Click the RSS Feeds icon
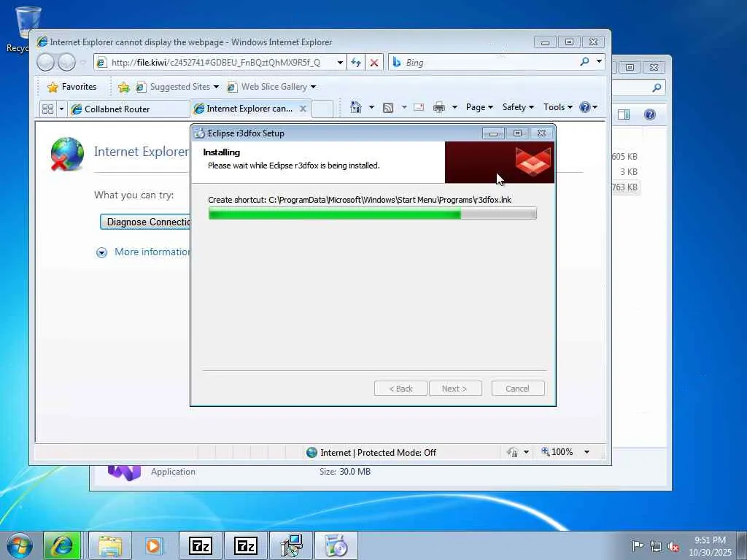Screen dimensions: 747x560 click(388, 108)
